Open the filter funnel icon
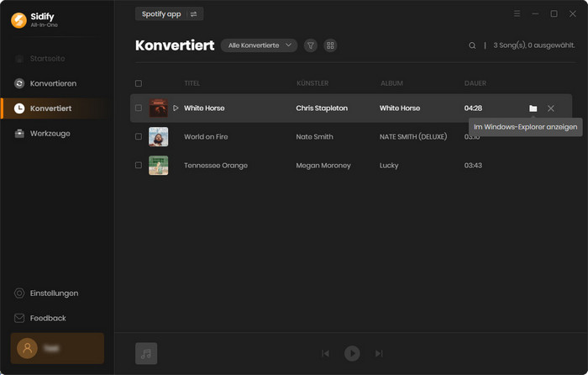The width and height of the screenshot is (588, 375). click(x=311, y=45)
